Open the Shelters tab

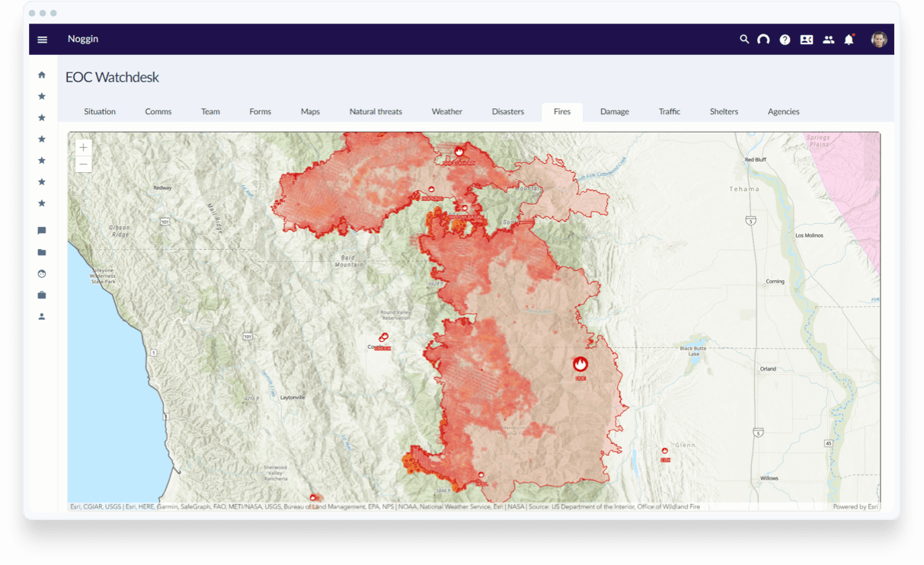[x=724, y=112]
